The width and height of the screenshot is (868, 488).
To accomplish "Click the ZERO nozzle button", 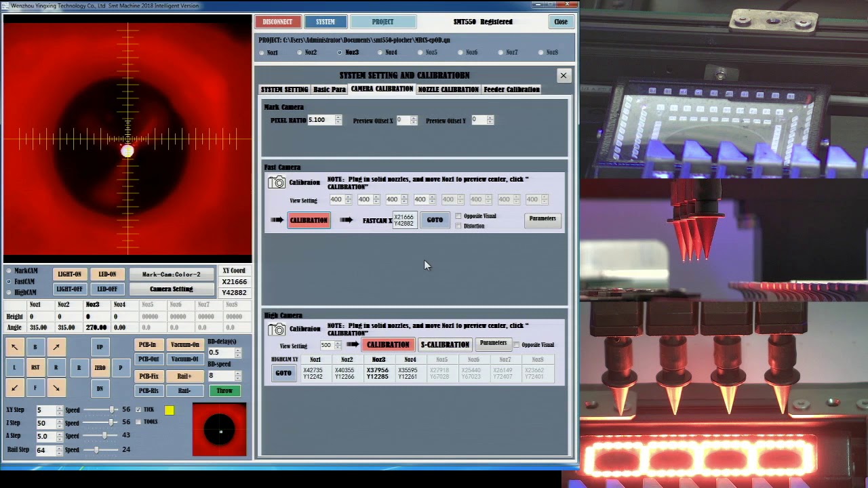I will click(x=100, y=368).
